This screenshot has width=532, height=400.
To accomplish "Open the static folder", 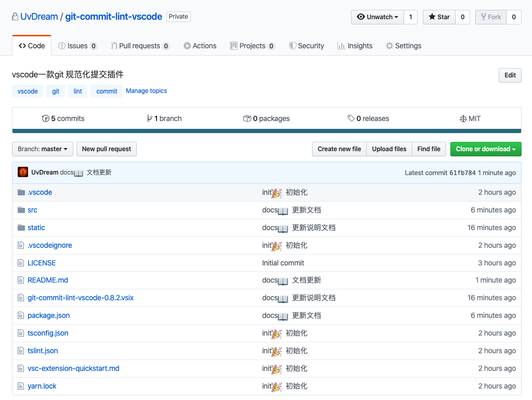I will pyautogui.click(x=36, y=228).
